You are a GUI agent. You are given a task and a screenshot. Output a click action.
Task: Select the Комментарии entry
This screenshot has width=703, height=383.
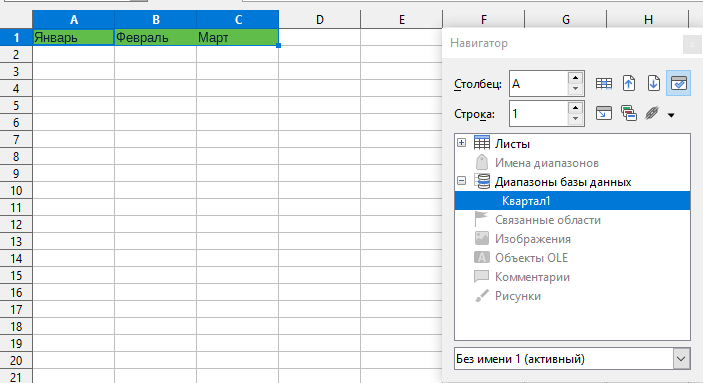point(532,277)
